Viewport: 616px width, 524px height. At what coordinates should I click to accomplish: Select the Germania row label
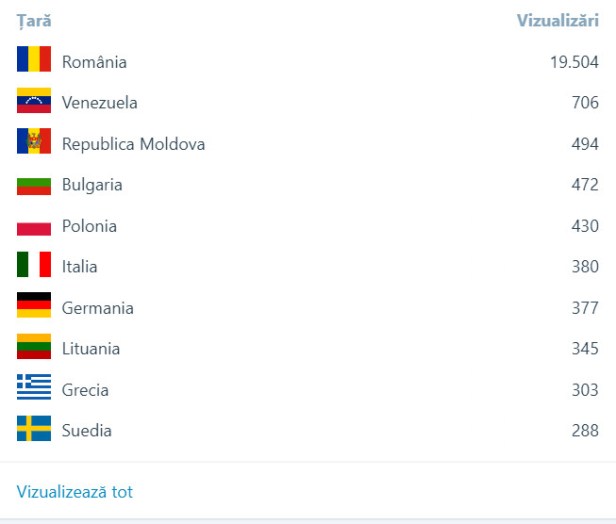coord(97,308)
